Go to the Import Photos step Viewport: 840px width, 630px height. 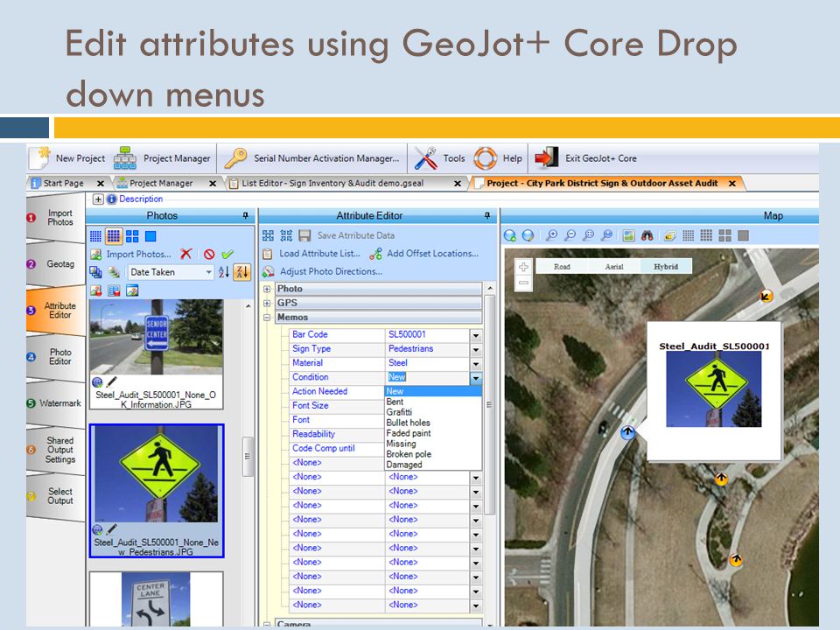[56, 218]
